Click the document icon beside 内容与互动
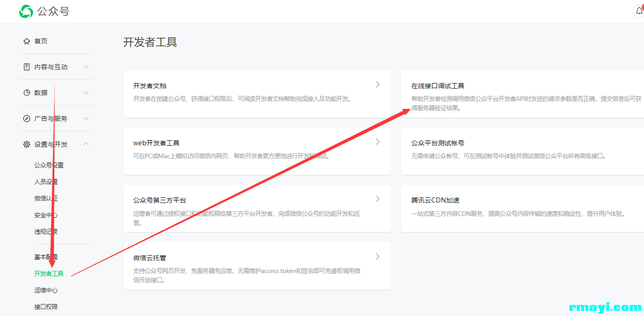Screen dimensions: 644x316 [27, 67]
